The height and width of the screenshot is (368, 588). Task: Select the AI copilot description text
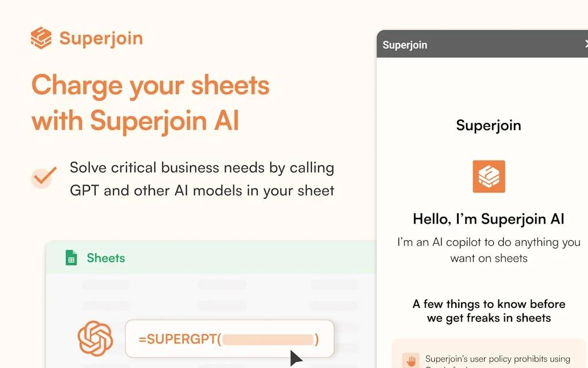489,250
